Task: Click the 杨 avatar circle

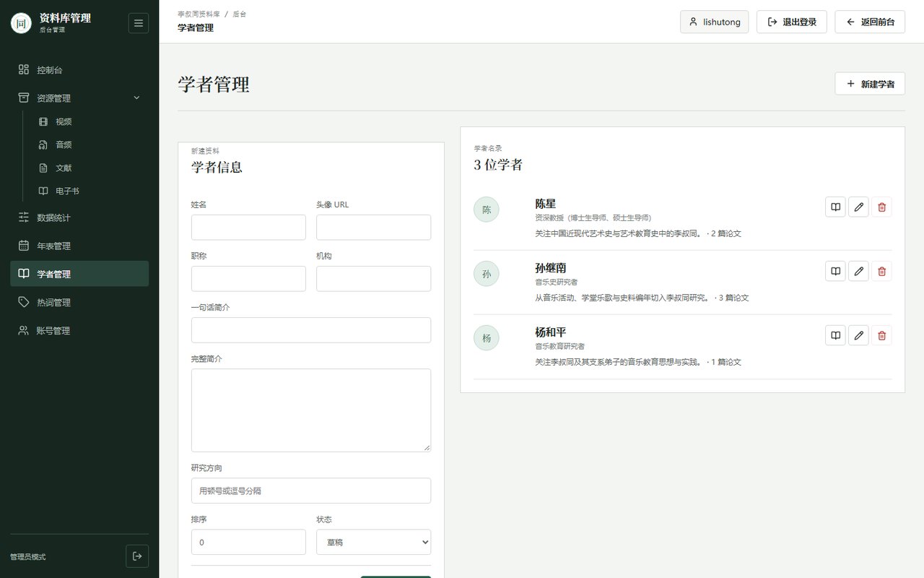Action: point(487,338)
